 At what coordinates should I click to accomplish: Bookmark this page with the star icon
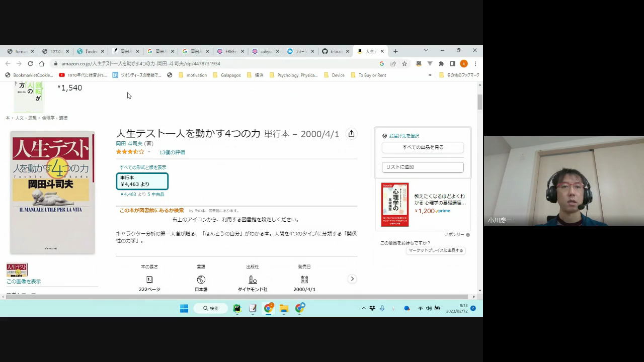(x=404, y=64)
